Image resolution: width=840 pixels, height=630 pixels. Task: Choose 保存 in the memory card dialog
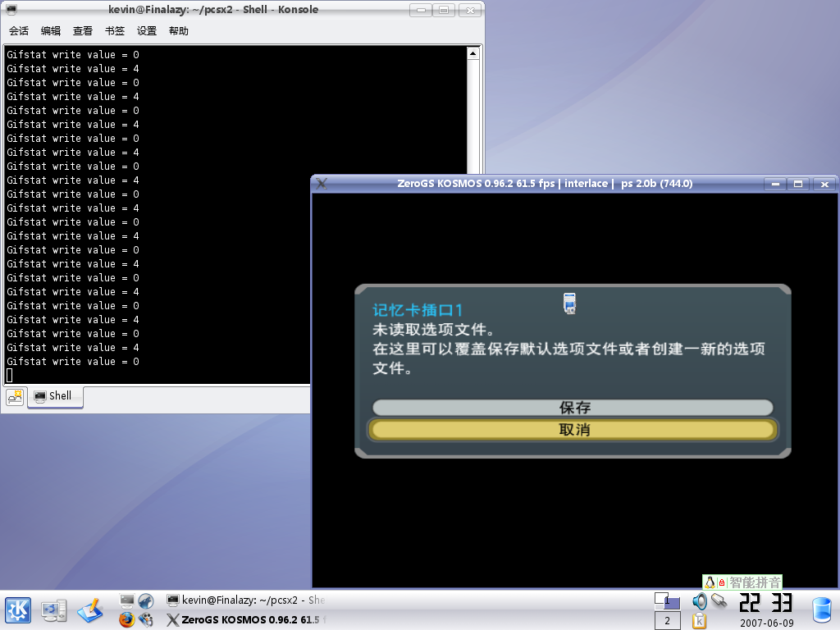(573, 408)
